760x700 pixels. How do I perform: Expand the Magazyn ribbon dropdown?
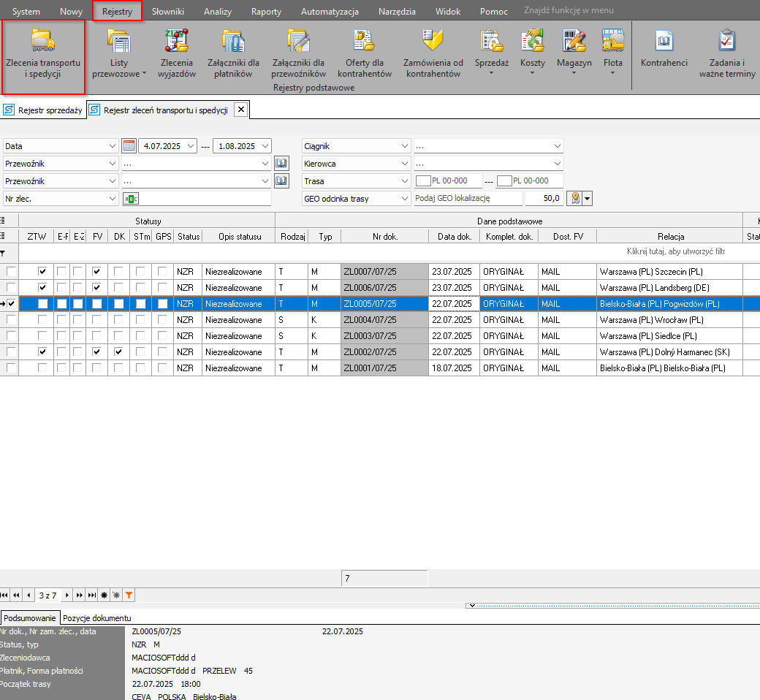click(x=574, y=73)
